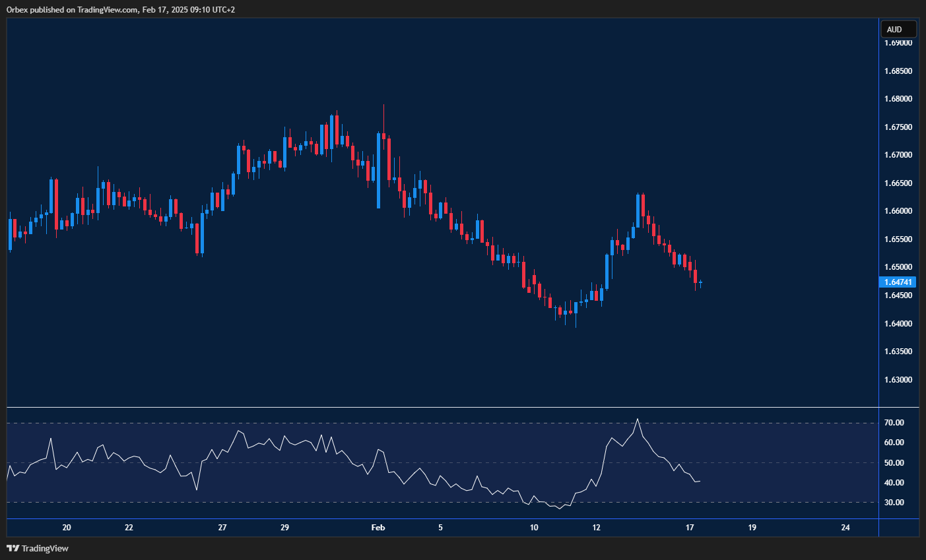Image resolution: width=926 pixels, height=560 pixels.
Task: Select the 20 date marker
Action: point(66,528)
